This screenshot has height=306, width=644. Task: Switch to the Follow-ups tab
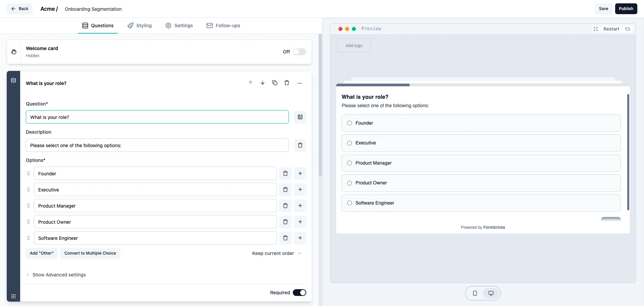click(223, 26)
